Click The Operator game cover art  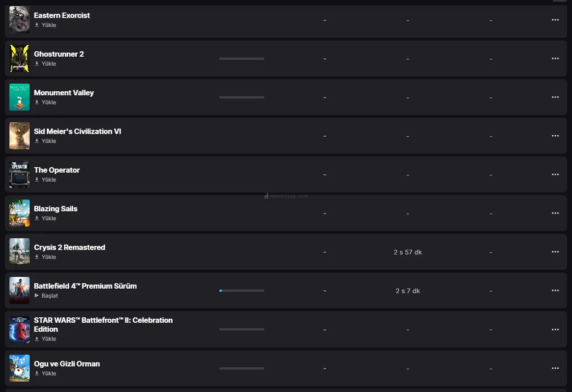point(19,174)
